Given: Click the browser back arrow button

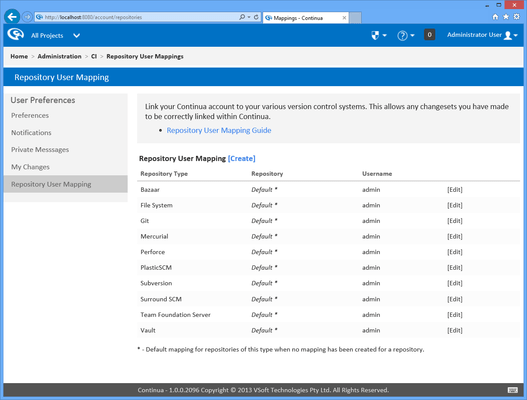Looking at the screenshot, I should pos(12,17).
